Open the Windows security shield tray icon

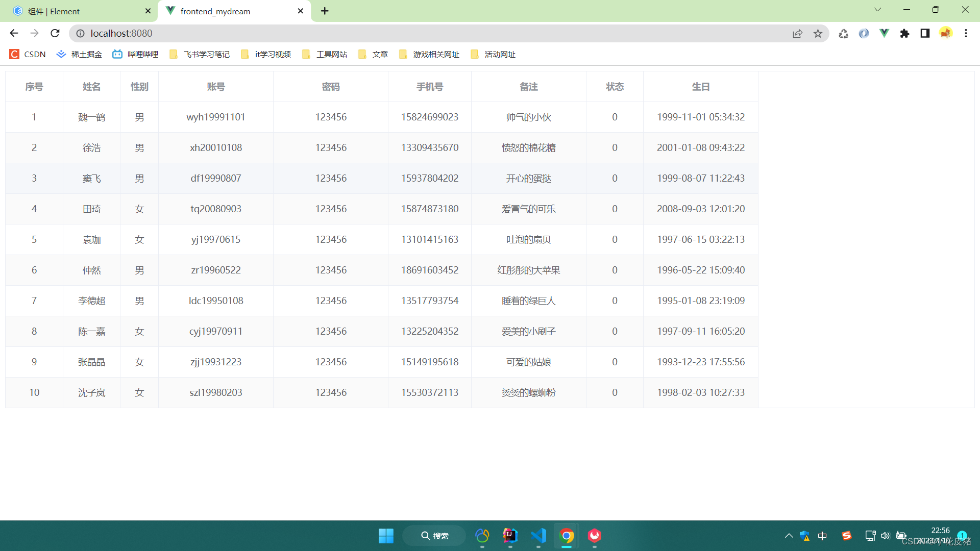pyautogui.click(x=805, y=536)
